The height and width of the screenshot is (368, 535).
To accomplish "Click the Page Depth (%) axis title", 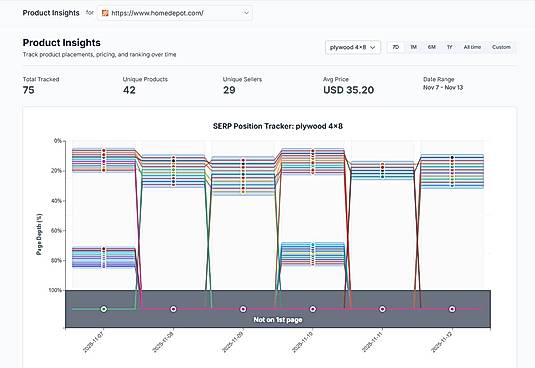I will (39, 234).
